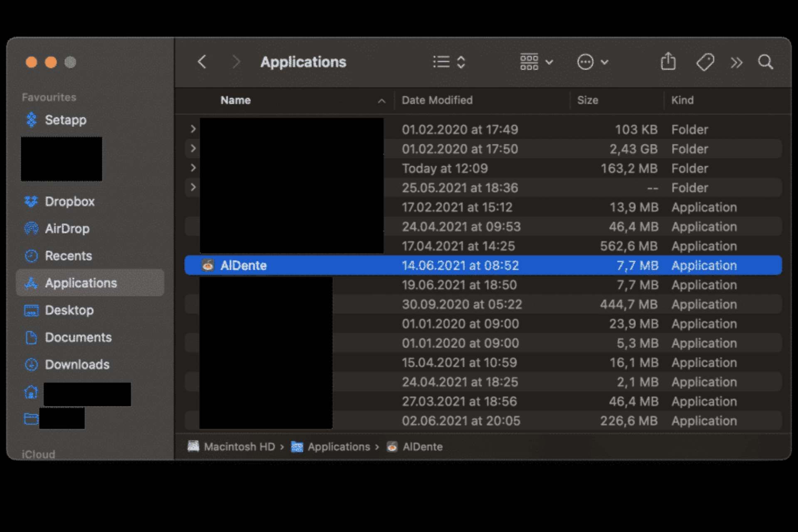This screenshot has width=798, height=532.
Task: Expand the folder dated 25.05.2021 at 18:36
Action: (193, 187)
